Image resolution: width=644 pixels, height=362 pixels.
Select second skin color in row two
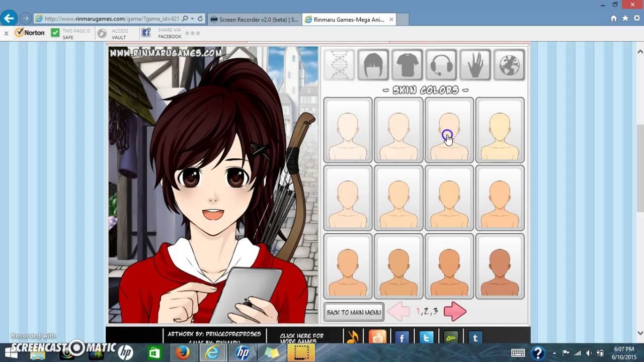click(398, 198)
